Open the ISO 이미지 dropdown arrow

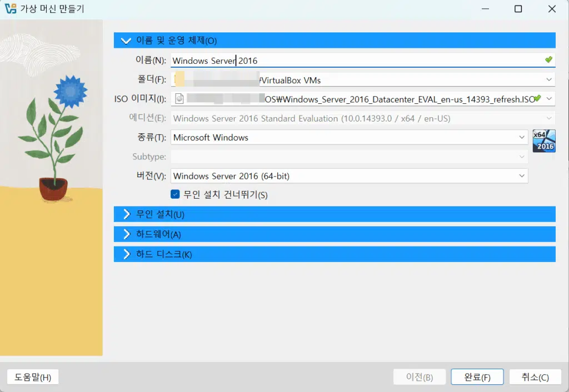549,99
